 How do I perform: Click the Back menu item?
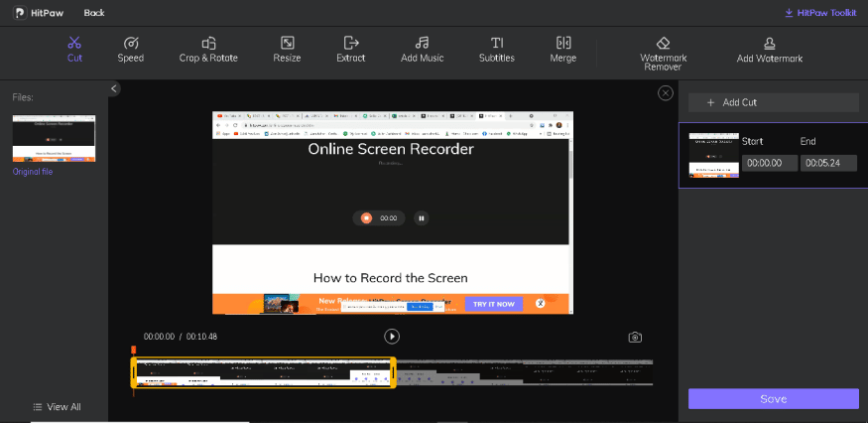(x=94, y=13)
